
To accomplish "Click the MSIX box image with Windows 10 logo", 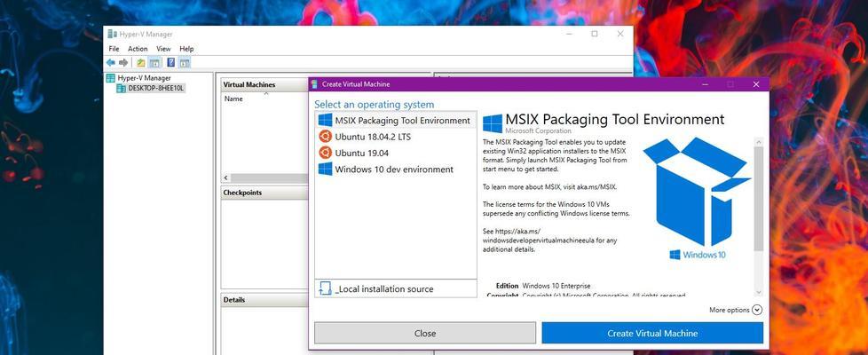I will (x=697, y=199).
